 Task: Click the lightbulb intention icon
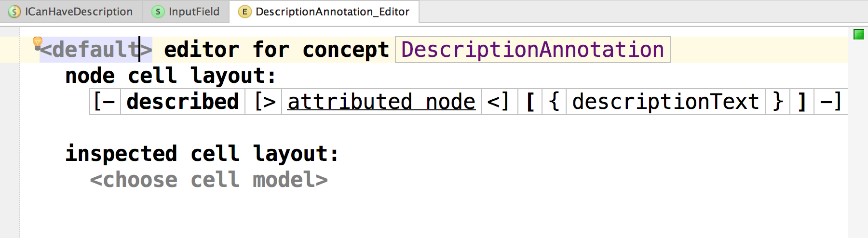click(x=37, y=43)
